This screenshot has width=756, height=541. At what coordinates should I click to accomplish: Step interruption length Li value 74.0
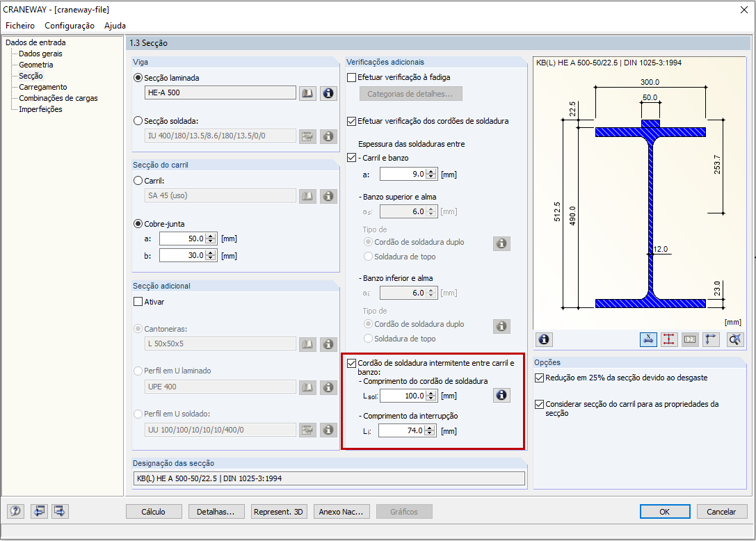coord(430,431)
